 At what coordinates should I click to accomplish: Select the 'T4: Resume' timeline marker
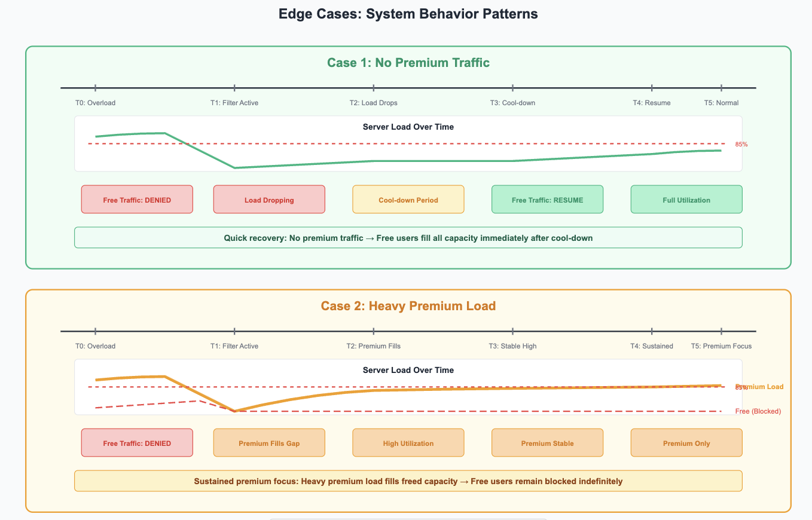(x=652, y=103)
